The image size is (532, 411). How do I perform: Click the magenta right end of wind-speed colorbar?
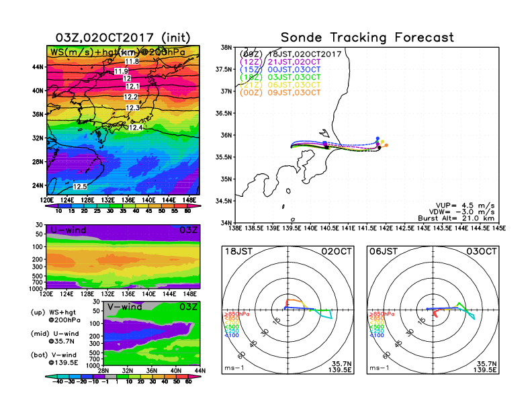click(x=194, y=206)
